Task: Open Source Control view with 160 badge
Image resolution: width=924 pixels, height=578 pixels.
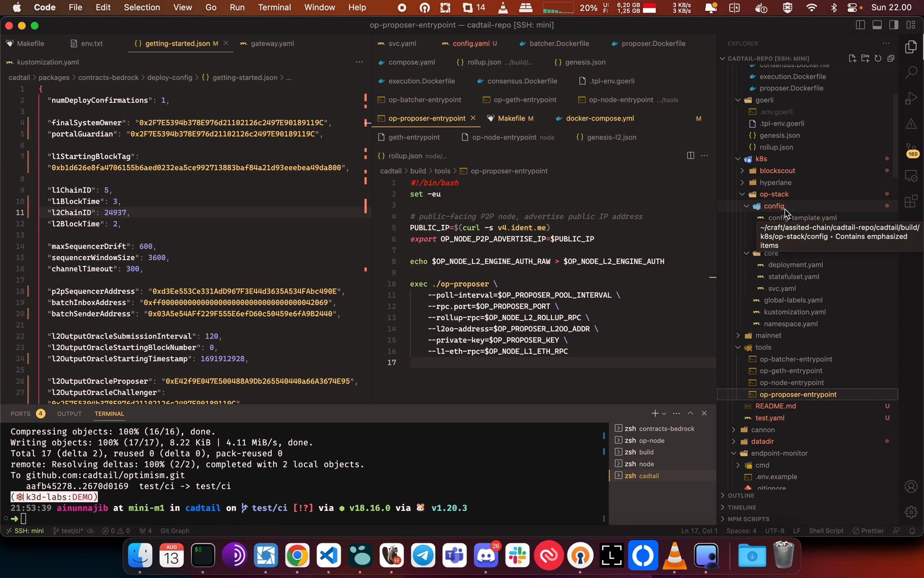Action: point(911,149)
